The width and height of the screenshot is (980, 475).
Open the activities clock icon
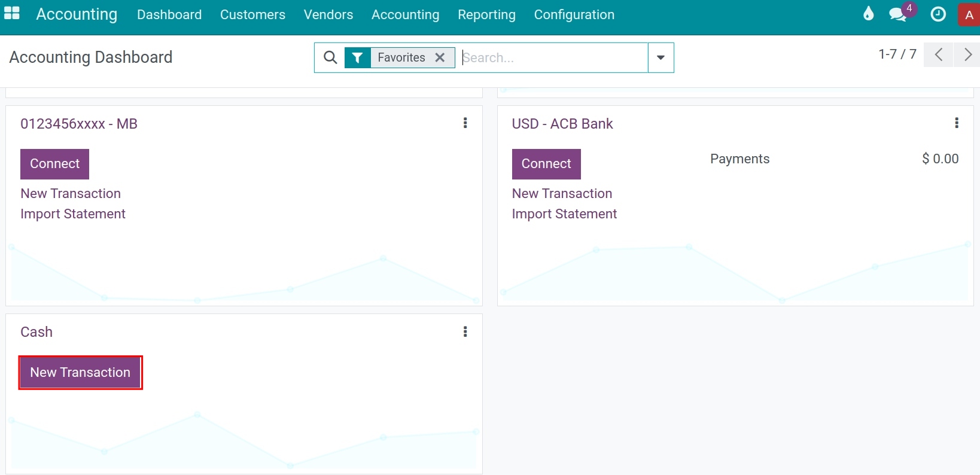coord(938,14)
